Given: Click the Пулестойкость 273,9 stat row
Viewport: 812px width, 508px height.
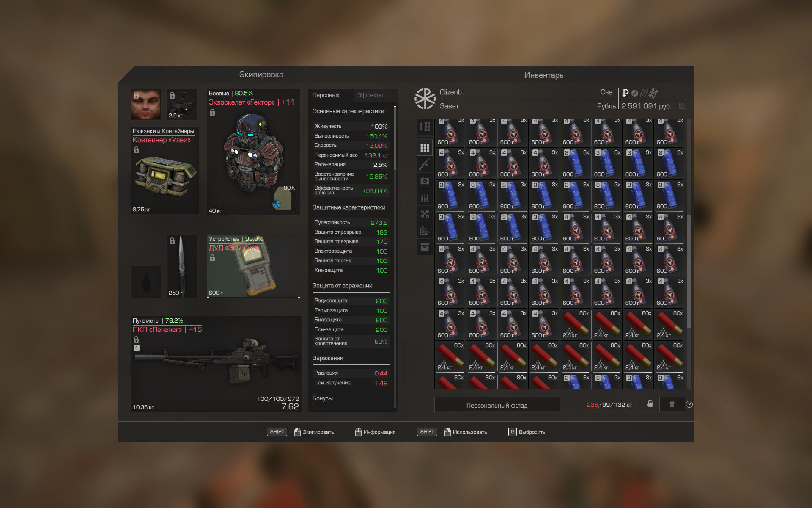Looking at the screenshot, I should click(x=351, y=222).
